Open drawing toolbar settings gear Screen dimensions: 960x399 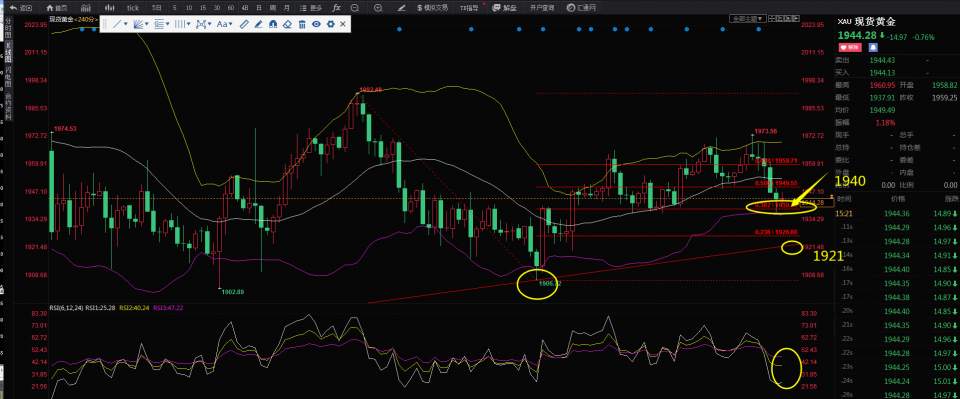(331, 24)
